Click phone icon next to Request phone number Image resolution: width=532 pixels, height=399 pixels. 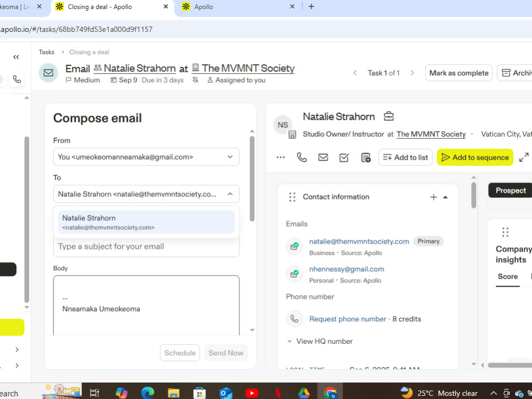(294, 319)
